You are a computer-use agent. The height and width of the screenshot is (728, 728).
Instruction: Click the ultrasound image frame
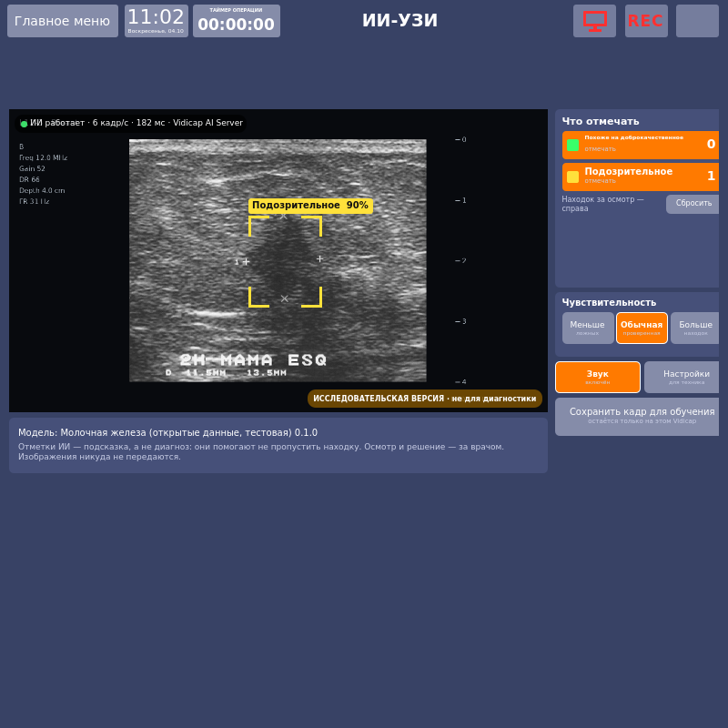click(278, 260)
